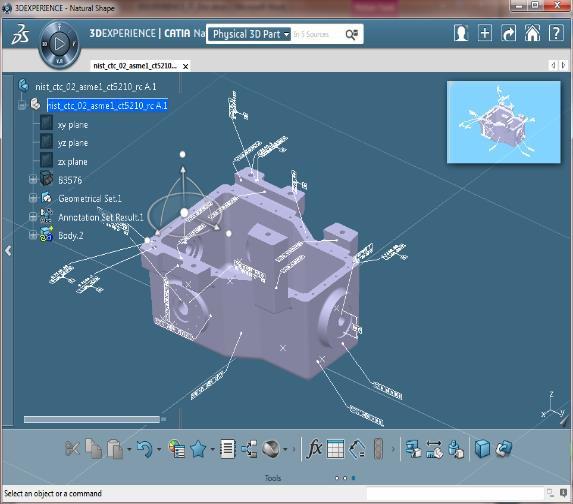Screen dimensions: 573x504
Task: Open the Physical 3D Part dropdown
Action: [250, 34]
